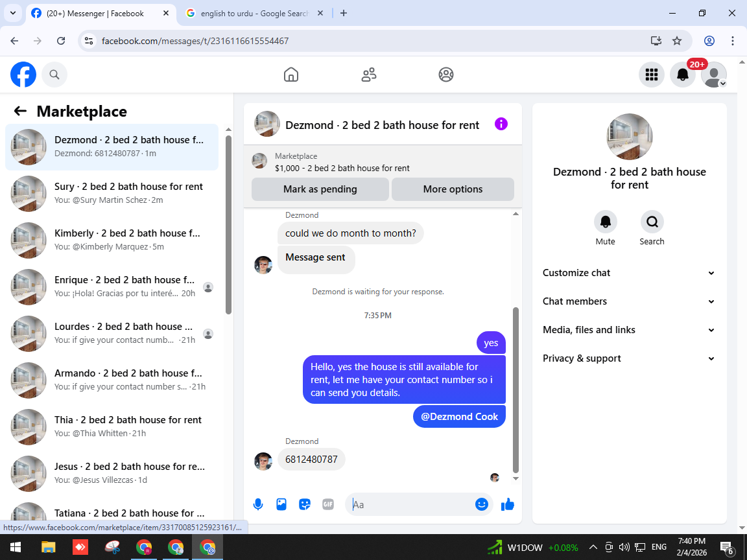Open Facebook search magnifier
The width and height of the screenshot is (747, 560).
pos(54,75)
